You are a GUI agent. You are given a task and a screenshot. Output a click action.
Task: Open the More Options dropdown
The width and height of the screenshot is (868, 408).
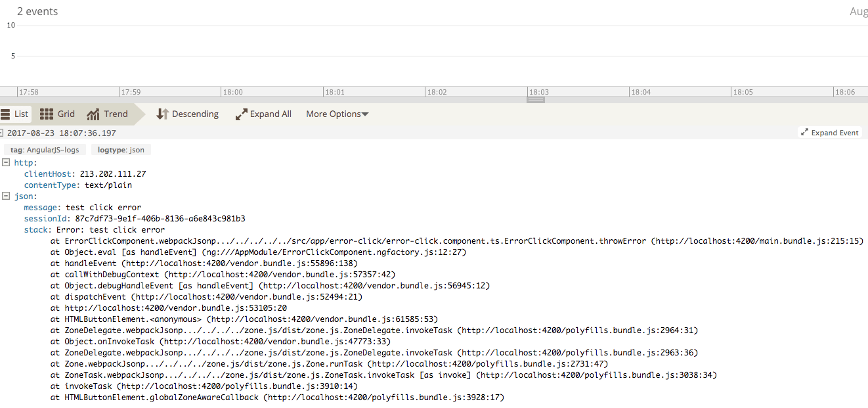click(x=337, y=114)
